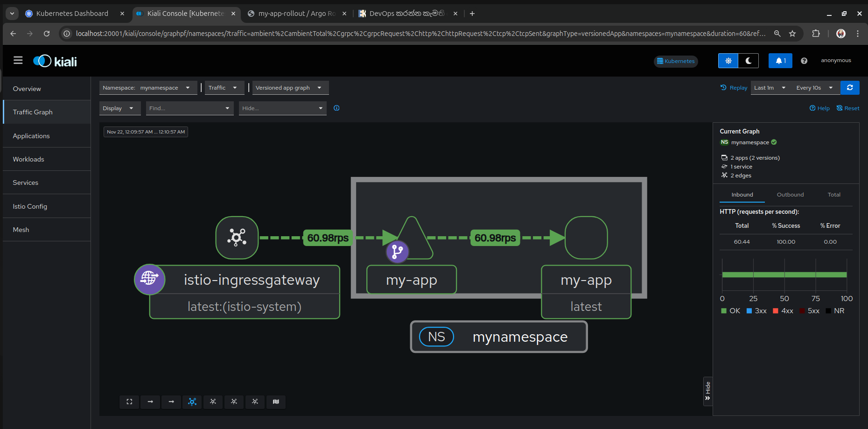Viewport: 868px width, 429px height.
Task: Click the Replay link
Action: pyautogui.click(x=734, y=88)
